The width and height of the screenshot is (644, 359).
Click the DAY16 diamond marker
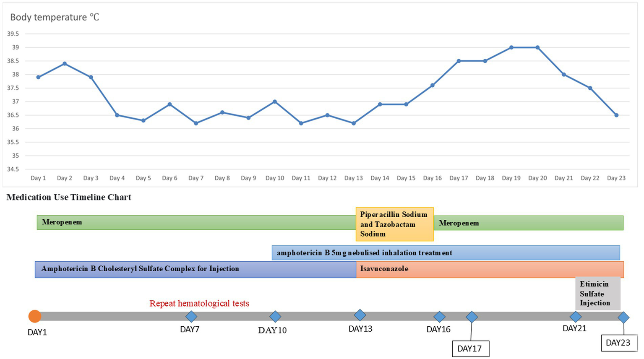tap(439, 317)
